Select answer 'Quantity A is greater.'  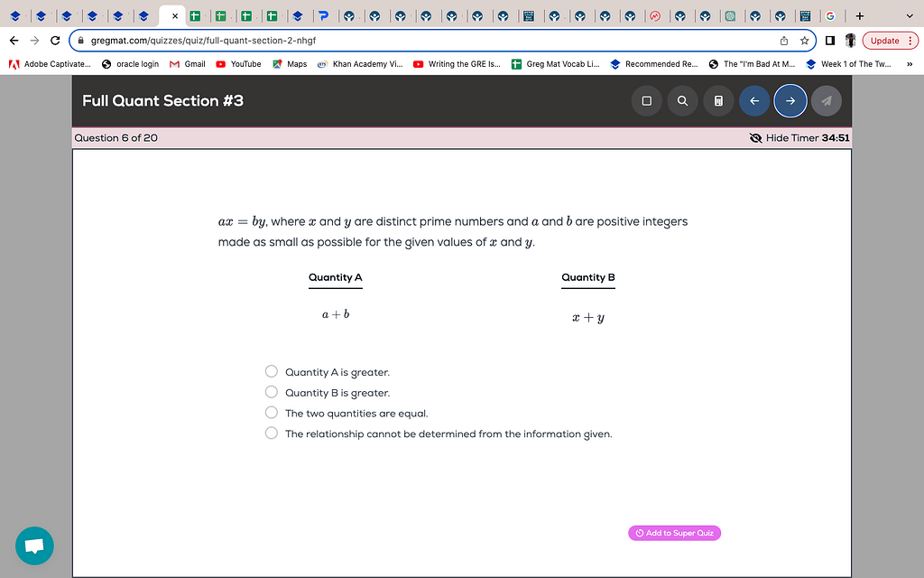271,371
